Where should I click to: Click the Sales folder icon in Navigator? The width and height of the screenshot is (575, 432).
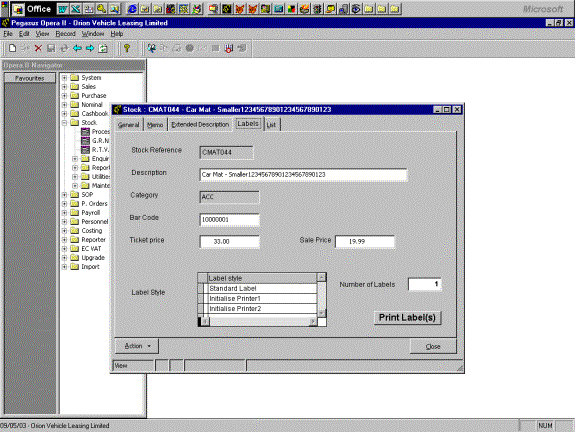point(74,87)
